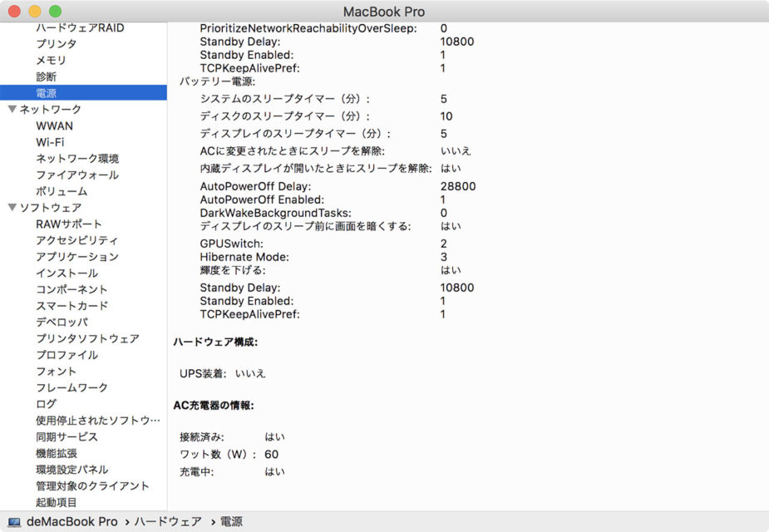The width and height of the screenshot is (769, 532).
Task: Open 使用停止されたソフトウ… in the sidebar
Action: (x=97, y=421)
